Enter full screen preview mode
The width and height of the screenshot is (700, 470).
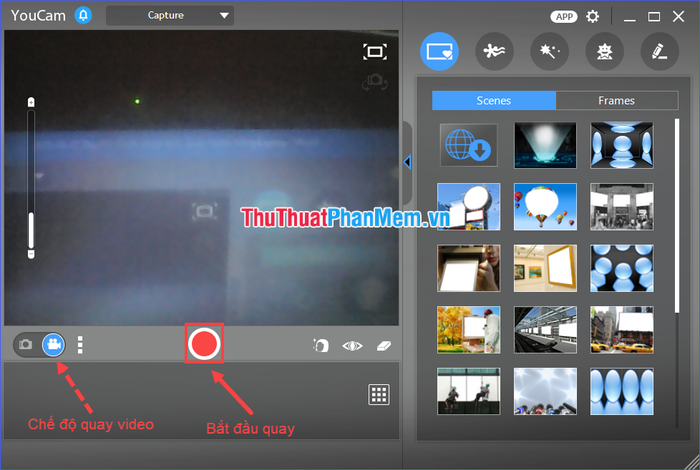pos(375,52)
